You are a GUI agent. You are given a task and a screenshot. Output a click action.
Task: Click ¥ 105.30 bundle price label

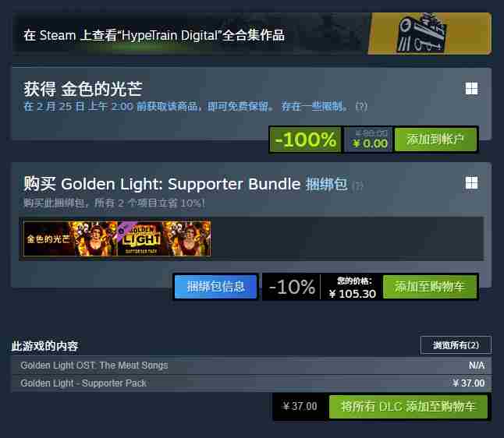(353, 294)
